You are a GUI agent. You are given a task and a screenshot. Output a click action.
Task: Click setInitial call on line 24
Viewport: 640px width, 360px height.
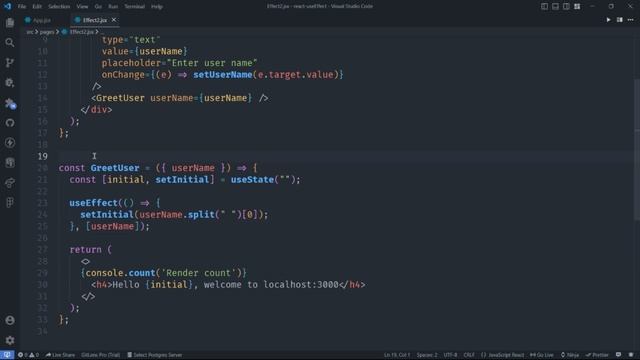pos(107,215)
